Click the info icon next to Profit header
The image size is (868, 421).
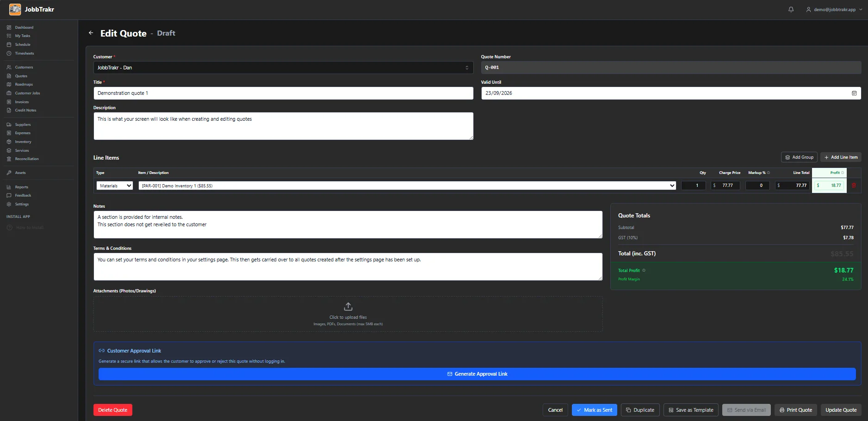coord(842,173)
